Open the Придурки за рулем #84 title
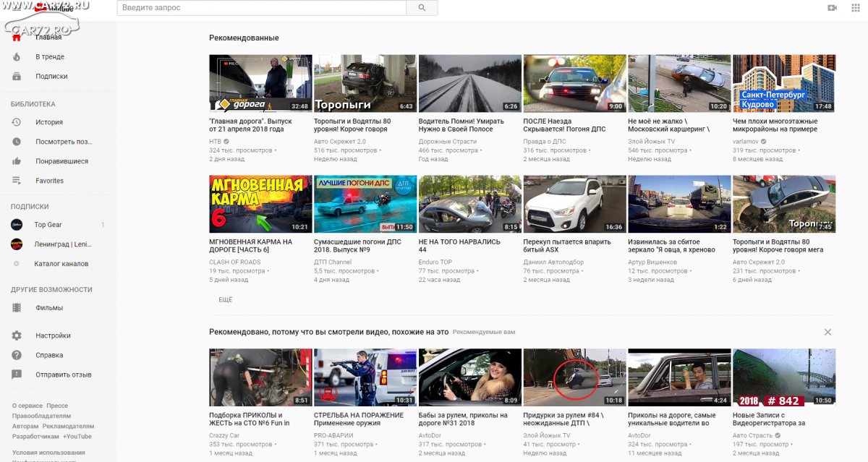The width and height of the screenshot is (868, 462). coord(563,419)
